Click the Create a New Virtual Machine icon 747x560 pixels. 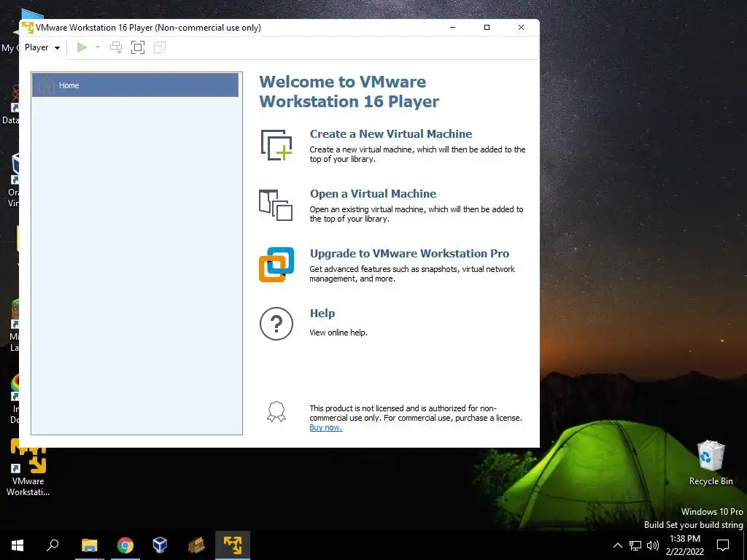pos(276,145)
